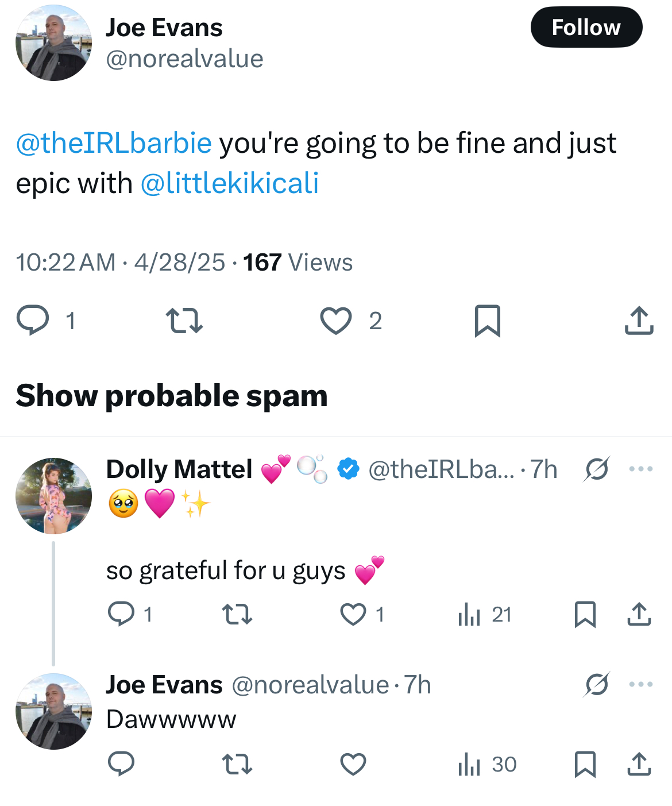672x806 pixels.
Task: Open the @theIRLbarbie mention link
Action: point(114,143)
